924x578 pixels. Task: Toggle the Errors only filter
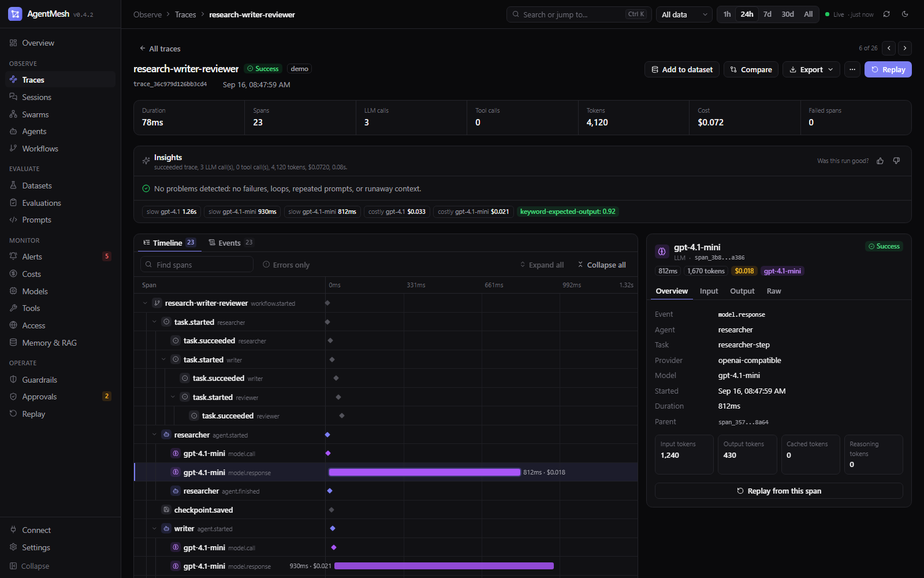tap(286, 265)
